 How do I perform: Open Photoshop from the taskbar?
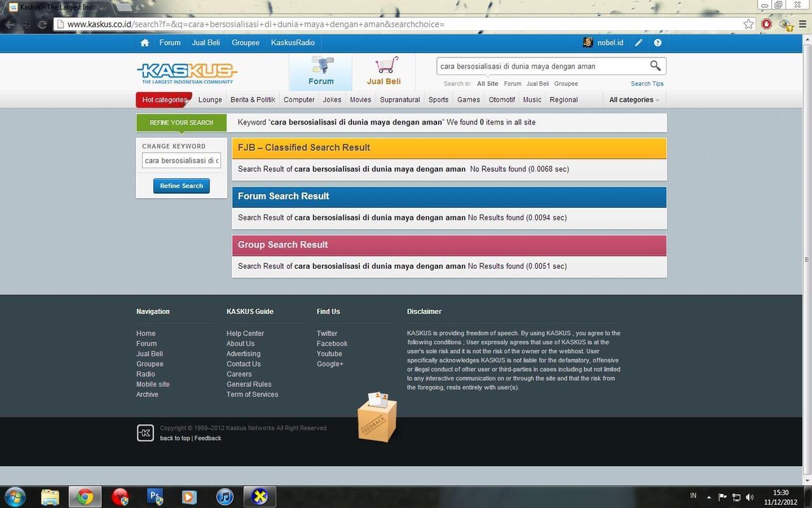[x=155, y=497]
